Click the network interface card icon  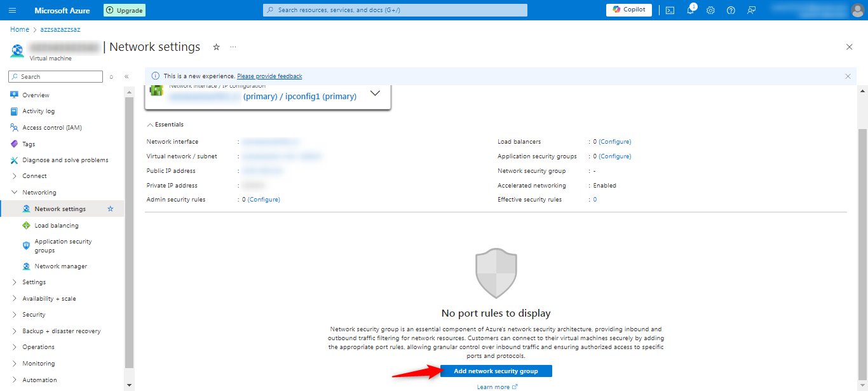pos(156,90)
